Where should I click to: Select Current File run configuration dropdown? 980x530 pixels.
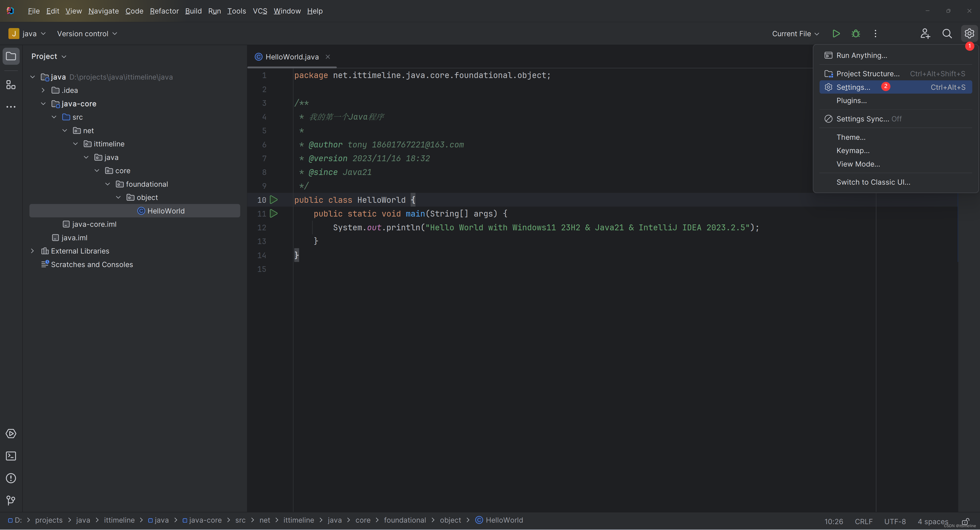(794, 33)
